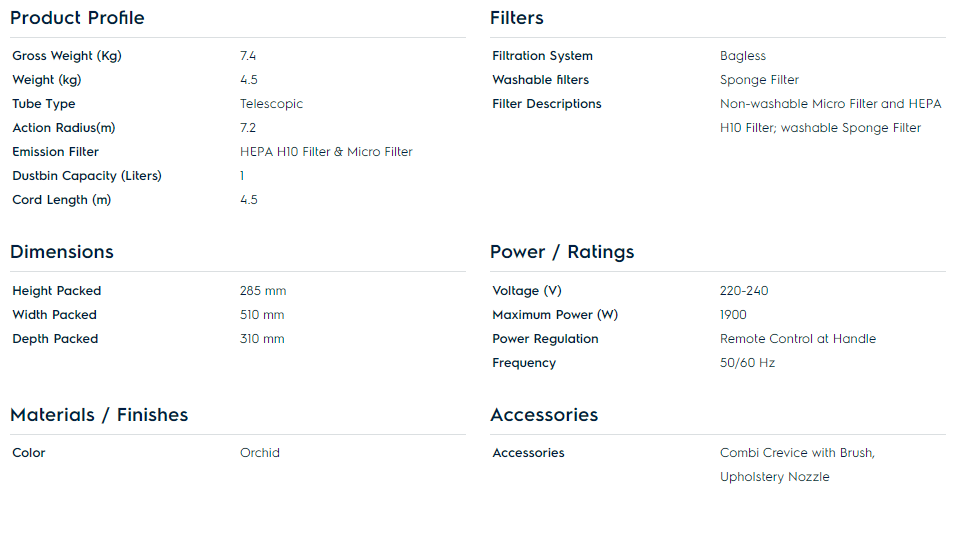Select the Dustbin Capacity (Liters) label
The width and height of the screenshot is (956, 560).
coord(87,176)
